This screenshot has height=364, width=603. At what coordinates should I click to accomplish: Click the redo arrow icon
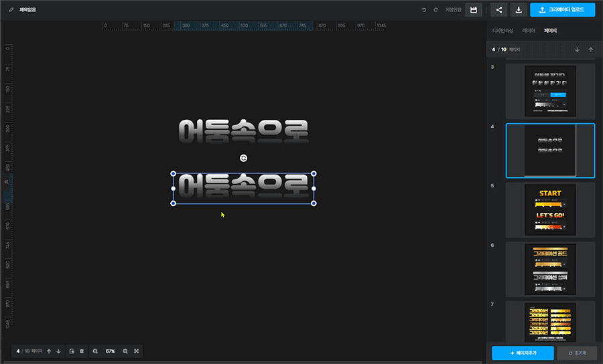point(436,10)
